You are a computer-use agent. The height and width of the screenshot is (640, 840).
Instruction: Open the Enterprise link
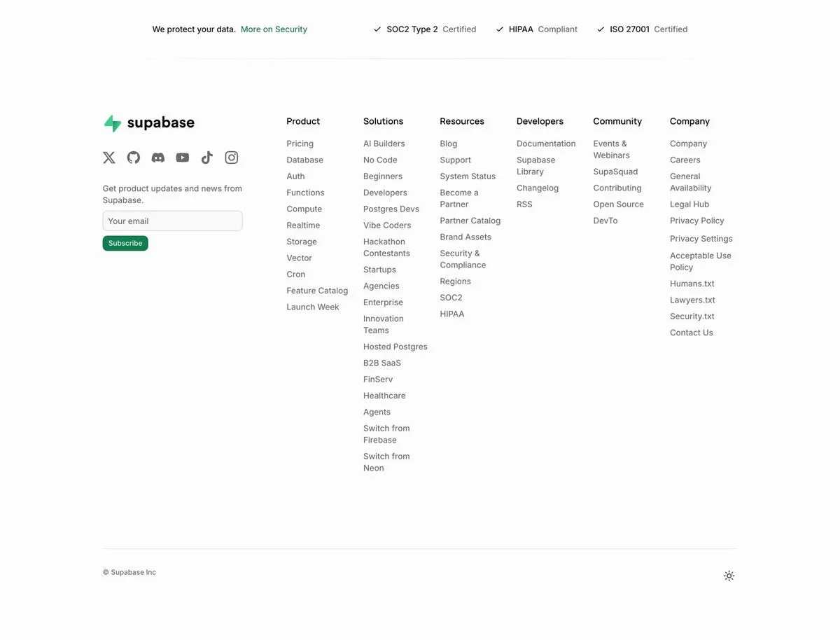click(x=383, y=302)
